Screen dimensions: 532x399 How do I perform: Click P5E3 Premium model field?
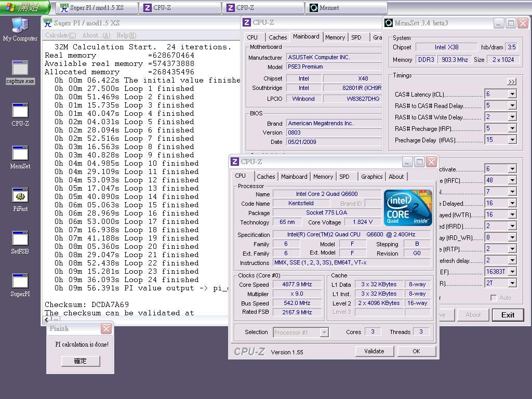pos(334,67)
